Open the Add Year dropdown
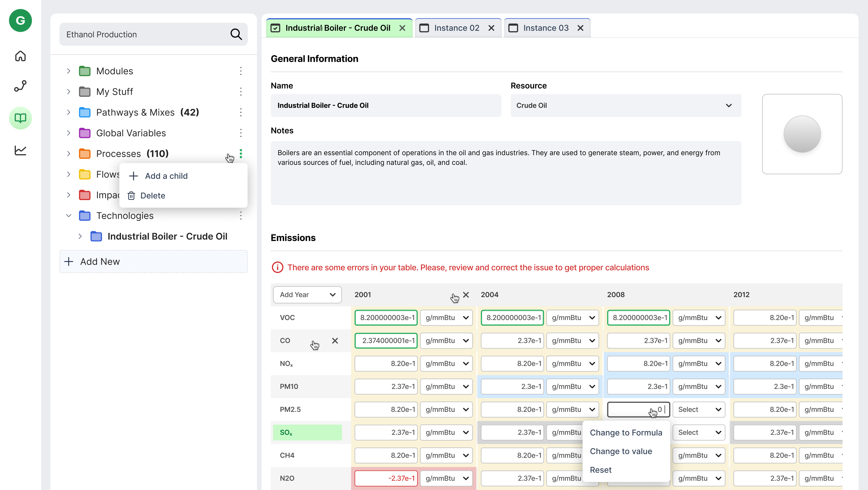The width and height of the screenshot is (868, 490). pos(307,295)
